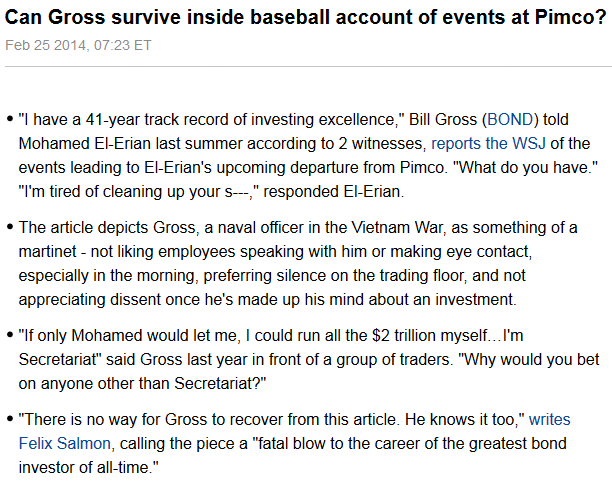The image size is (612, 485).
Task: Open the "writes" link in last bullet
Action: coord(550,419)
